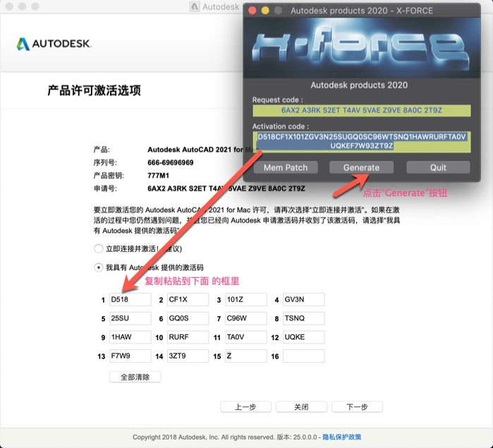Viewport: 493px width, 448px height.
Task: Click the Request code text field
Action: tap(361, 111)
